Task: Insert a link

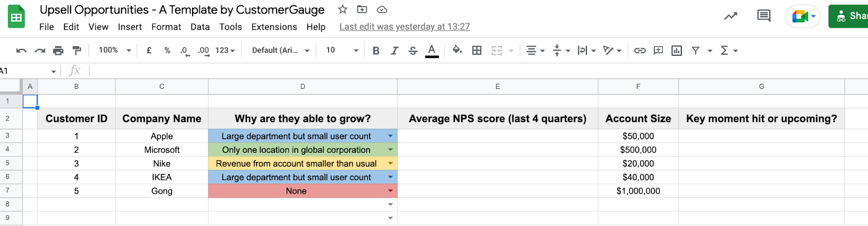Action: click(x=640, y=50)
